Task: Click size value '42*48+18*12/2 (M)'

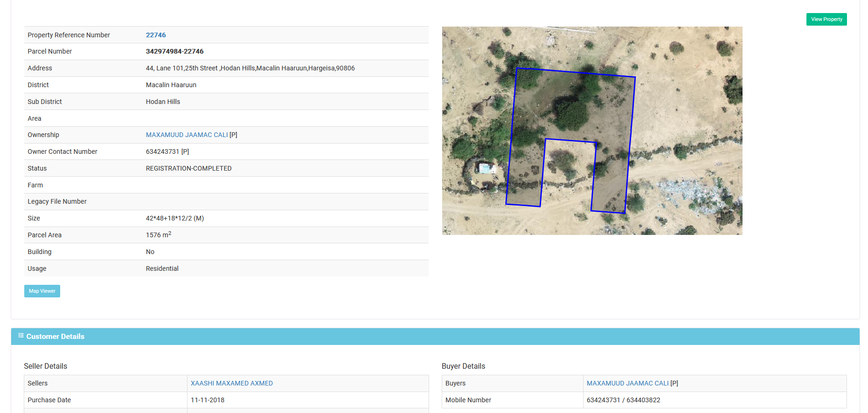Action: point(175,218)
